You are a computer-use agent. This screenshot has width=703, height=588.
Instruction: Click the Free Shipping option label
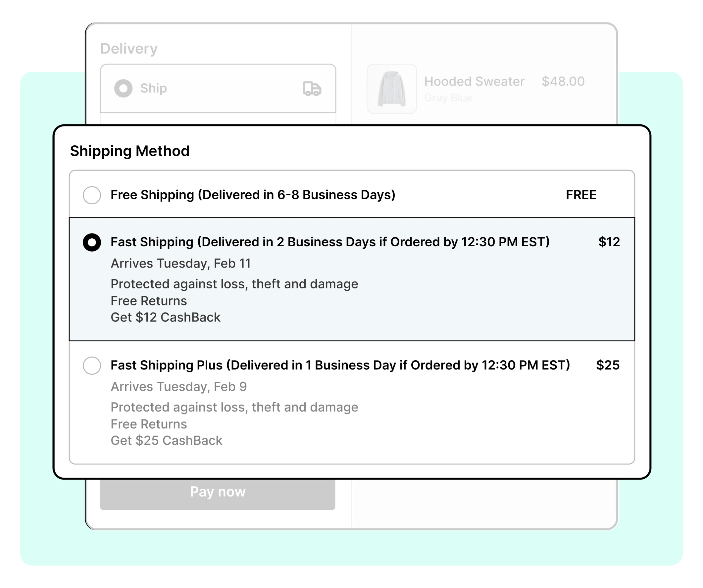click(x=253, y=195)
